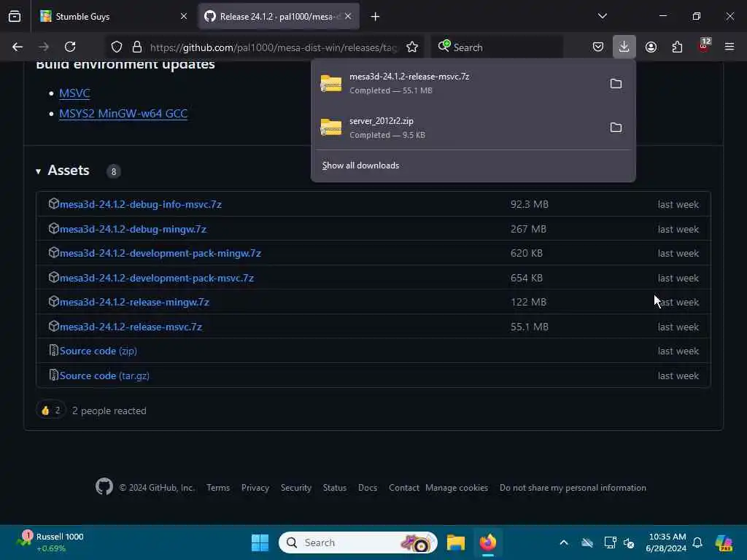Show mesa3d-24.1.2-release-msvc.7z in folder

[616, 84]
